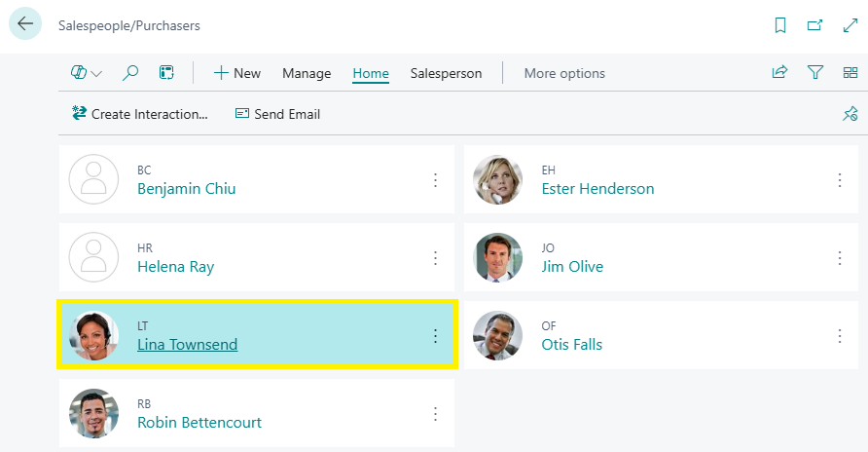
Task: Open the Salesperson menu
Action: (446, 73)
